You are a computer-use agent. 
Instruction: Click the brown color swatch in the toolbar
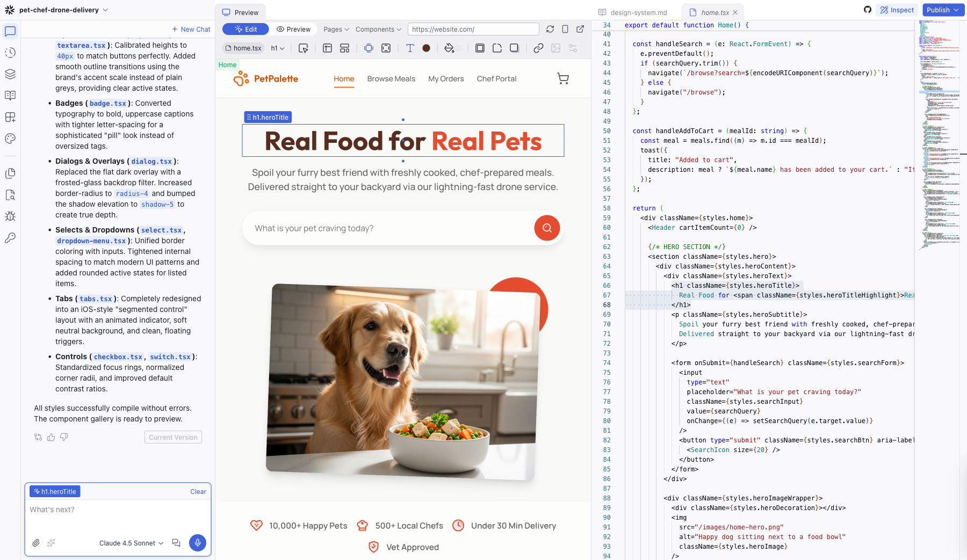426,48
